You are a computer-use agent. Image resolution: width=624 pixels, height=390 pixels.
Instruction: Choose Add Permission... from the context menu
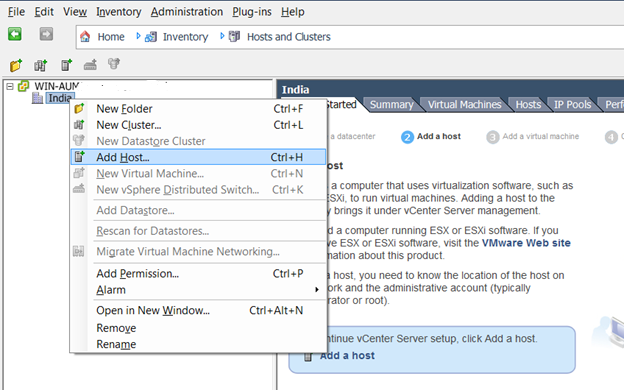pyautogui.click(x=198, y=273)
